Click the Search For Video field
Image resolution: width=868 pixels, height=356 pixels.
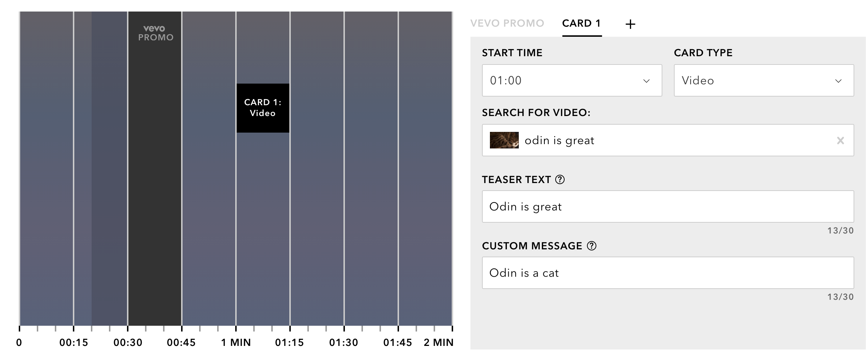pos(668,140)
